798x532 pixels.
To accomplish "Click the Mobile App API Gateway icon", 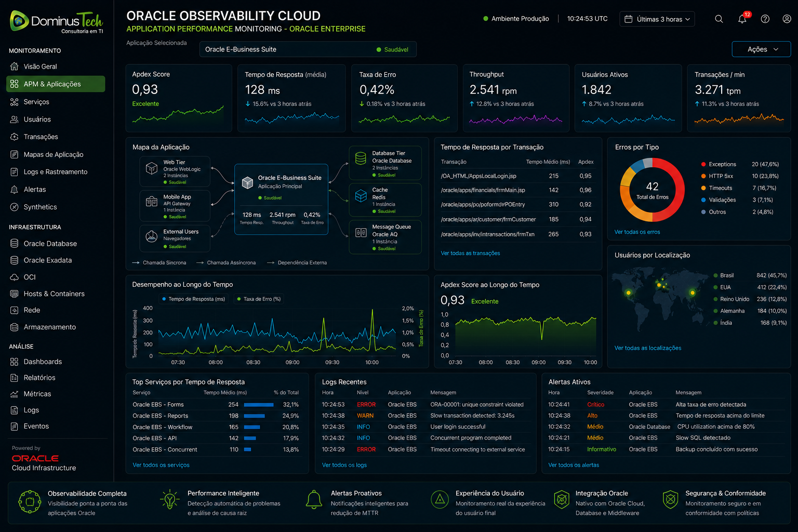I will [x=152, y=202].
